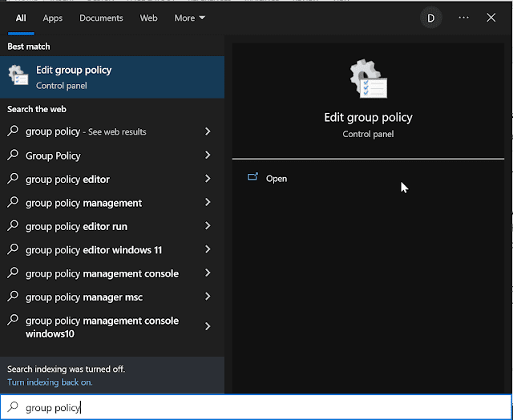Expand chevron for 'group policy management console'
The height and width of the screenshot is (420, 513).
click(x=208, y=273)
